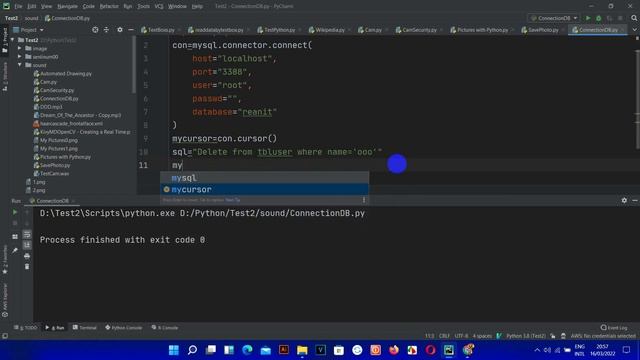This screenshot has height=360, width=640.
Task: Run ConnectionDB with the green play icon in the top toolbar
Action: [x=588, y=18]
